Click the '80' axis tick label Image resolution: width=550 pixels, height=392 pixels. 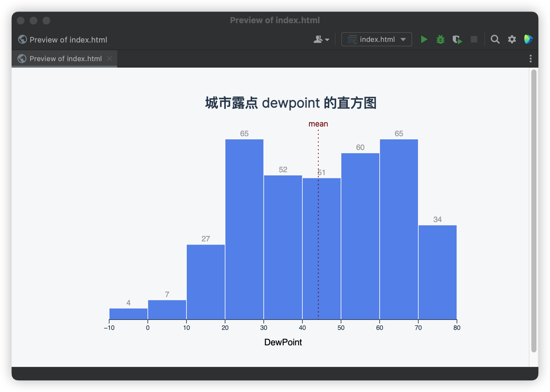(x=457, y=328)
